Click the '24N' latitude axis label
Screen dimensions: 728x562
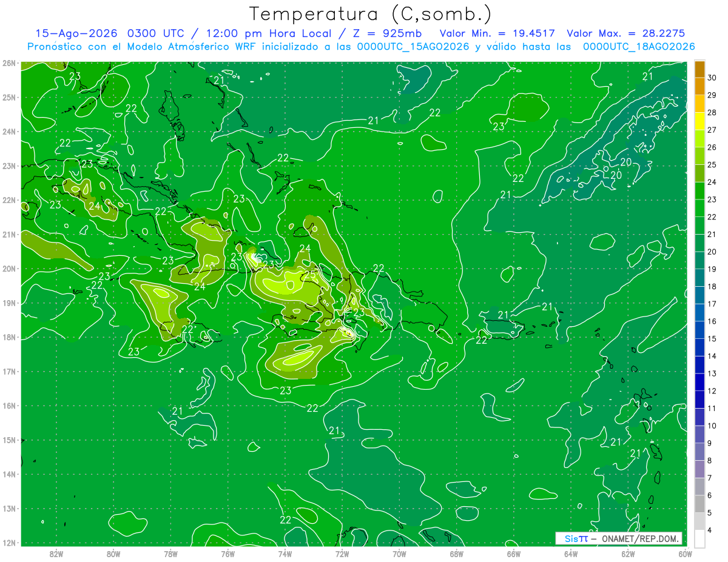[x=8, y=132]
